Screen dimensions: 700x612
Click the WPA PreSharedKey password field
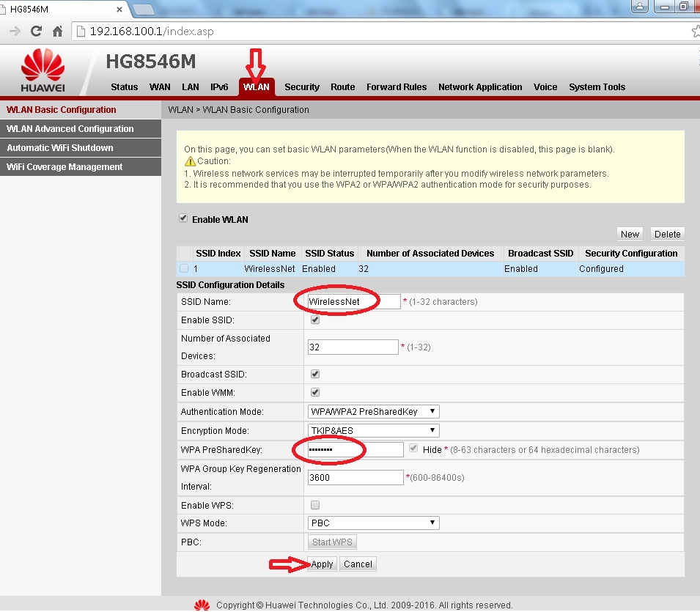(x=355, y=449)
